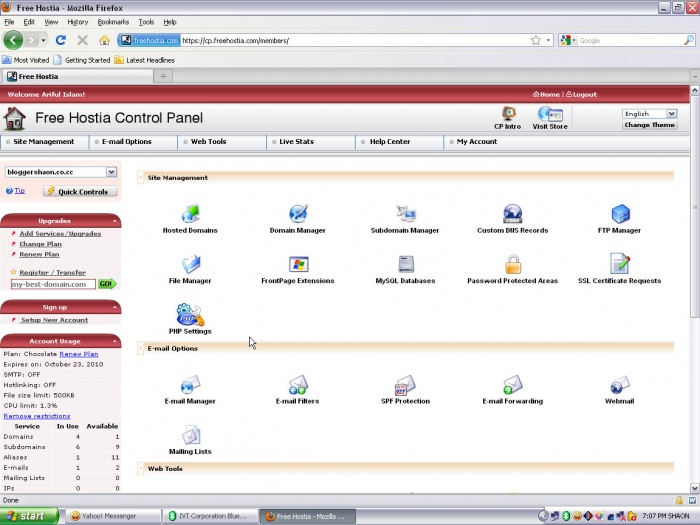Open the File Manager

tap(190, 264)
